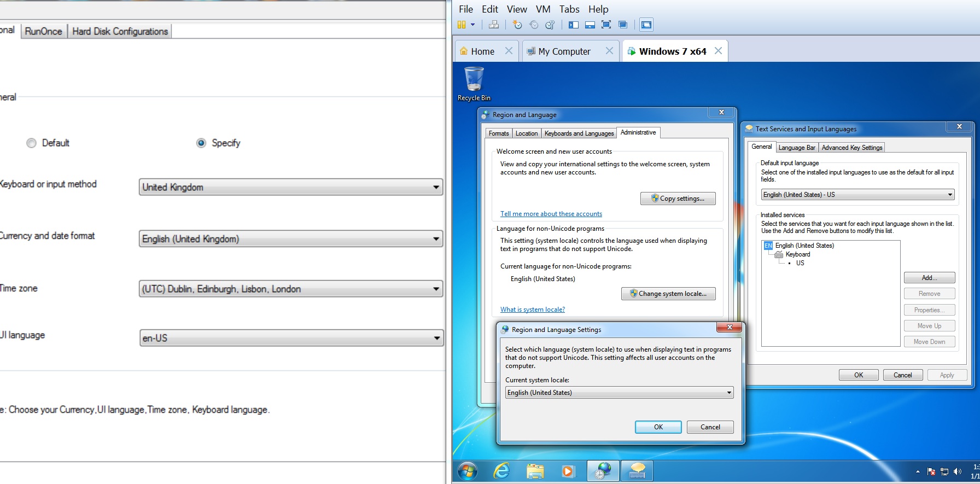Launch Internet Explorer from the taskbar
The image size is (980, 484).
click(x=501, y=471)
